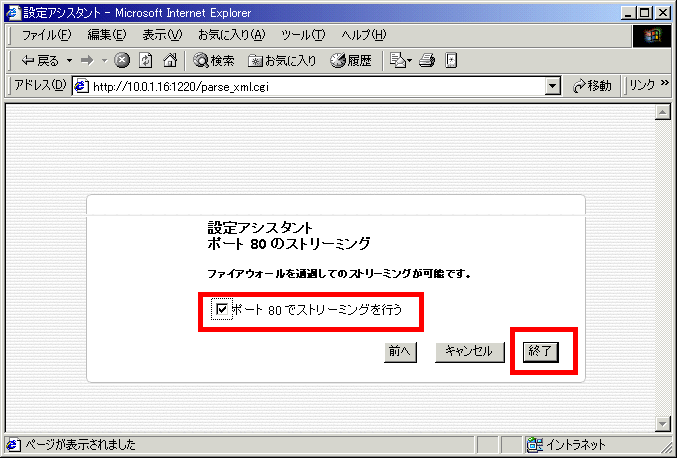Click the Home icon in toolbar
Image resolution: width=677 pixels, height=458 pixels.
tap(170, 61)
